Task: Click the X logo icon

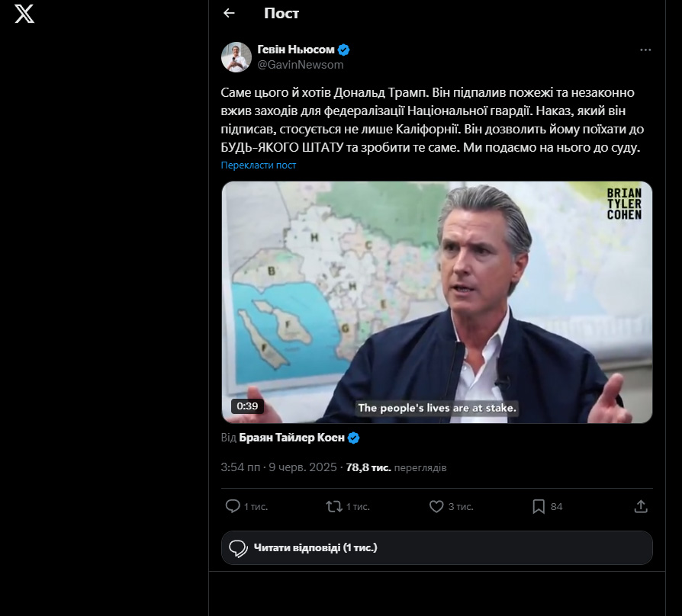Action: (24, 14)
